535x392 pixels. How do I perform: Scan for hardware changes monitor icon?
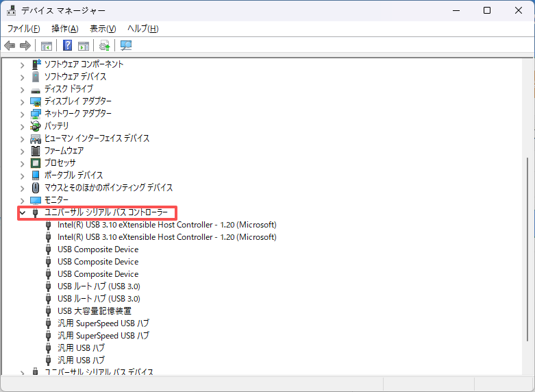click(126, 45)
